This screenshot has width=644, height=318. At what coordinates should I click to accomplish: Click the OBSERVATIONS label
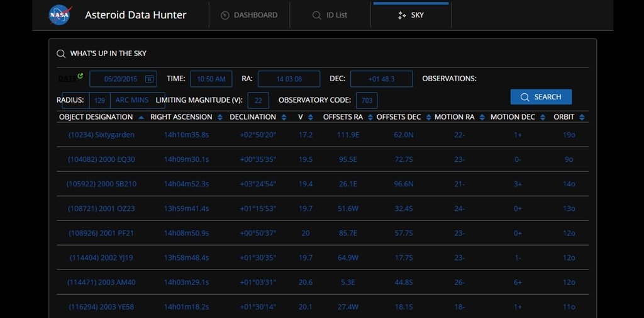[449, 79]
